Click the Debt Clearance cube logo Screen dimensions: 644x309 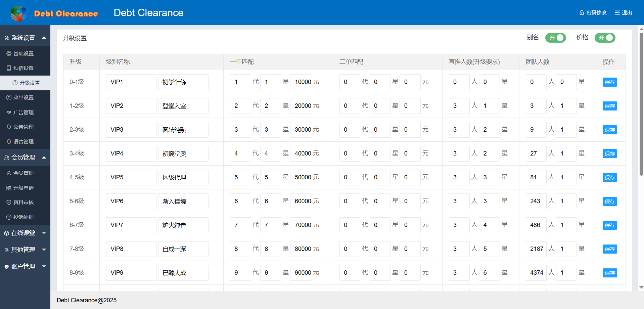(x=19, y=13)
